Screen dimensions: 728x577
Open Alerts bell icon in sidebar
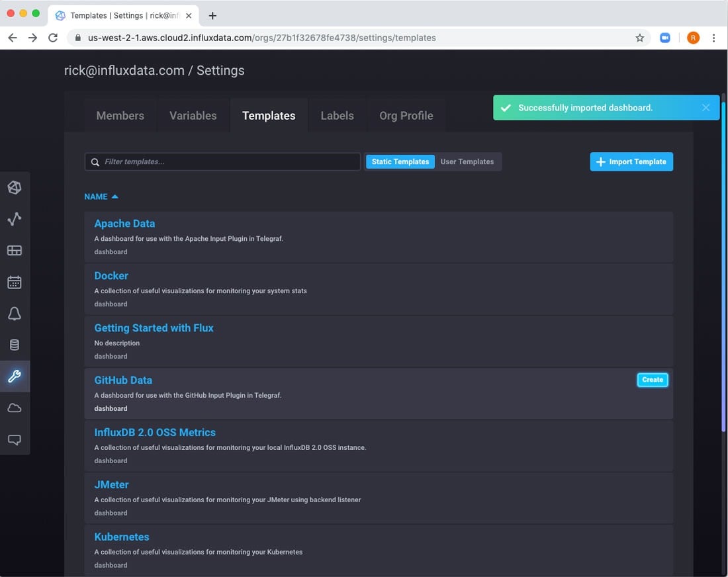coord(15,314)
